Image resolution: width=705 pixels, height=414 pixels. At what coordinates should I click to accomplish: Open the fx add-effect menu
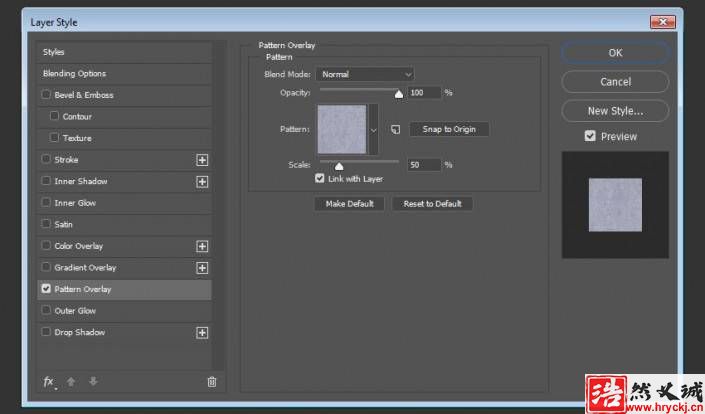point(49,382)
